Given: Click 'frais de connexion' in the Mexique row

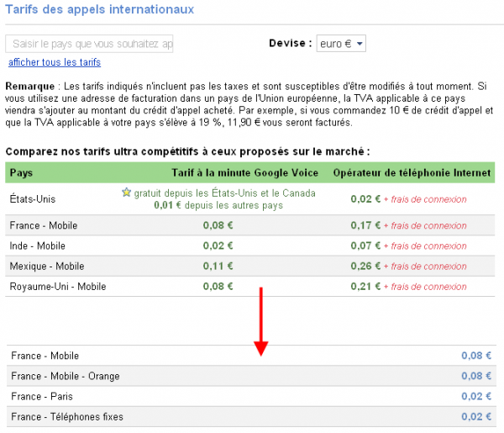Looking at the screenshot, I should coord(428,267).
